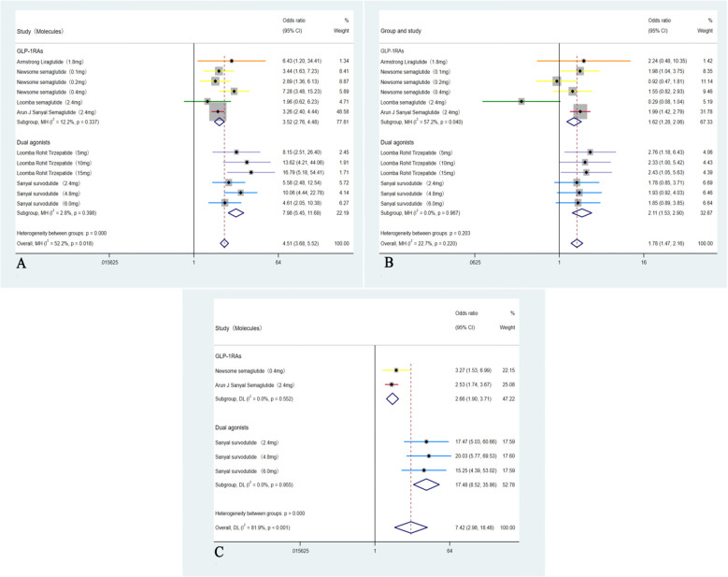The image size is (728, 577).
Task: Select "Subgroup, DL (I² = 0.0%, p = 0.955)"
Action: (x=254, y=485)
